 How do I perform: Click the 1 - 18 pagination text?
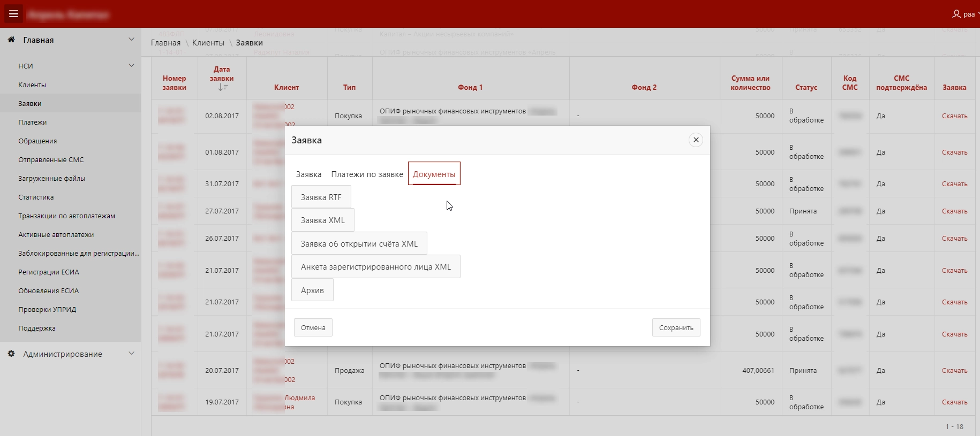[954, 426]
